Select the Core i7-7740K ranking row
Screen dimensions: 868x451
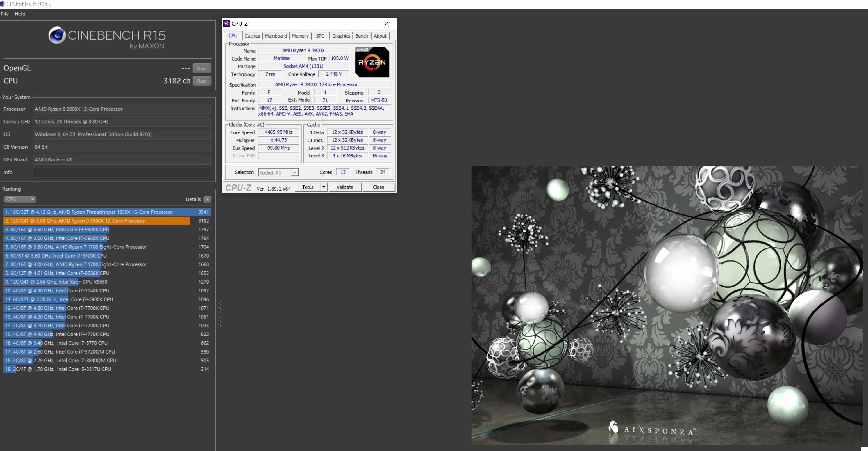(107, 290)
